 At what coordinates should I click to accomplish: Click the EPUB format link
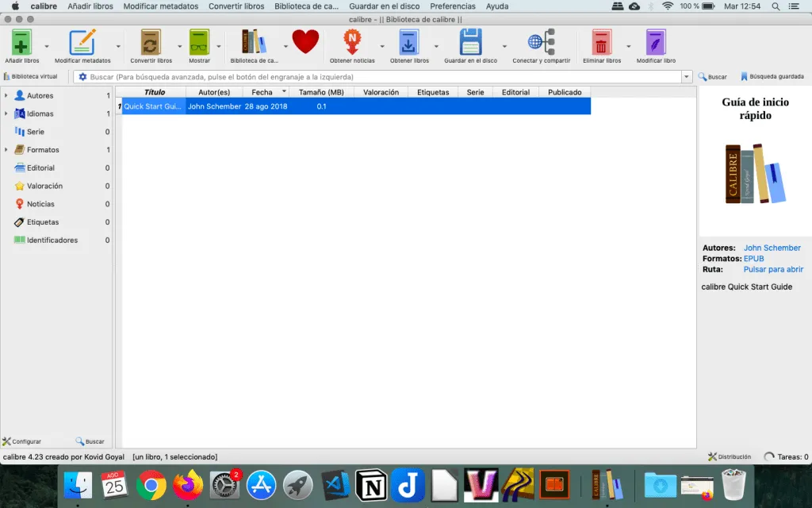click(x=753, y=259)
